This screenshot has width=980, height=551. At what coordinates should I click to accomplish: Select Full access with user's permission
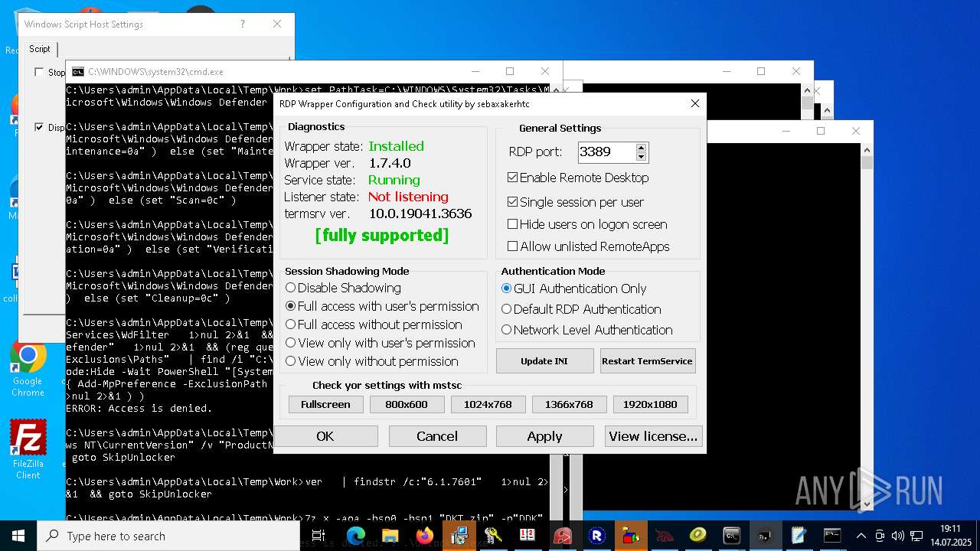(x=382, y=306)
